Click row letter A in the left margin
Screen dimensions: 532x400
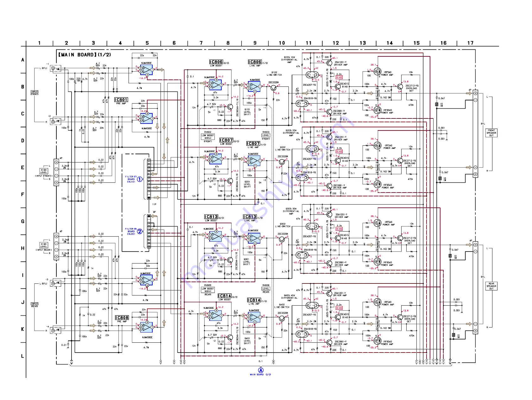(22, 60)
